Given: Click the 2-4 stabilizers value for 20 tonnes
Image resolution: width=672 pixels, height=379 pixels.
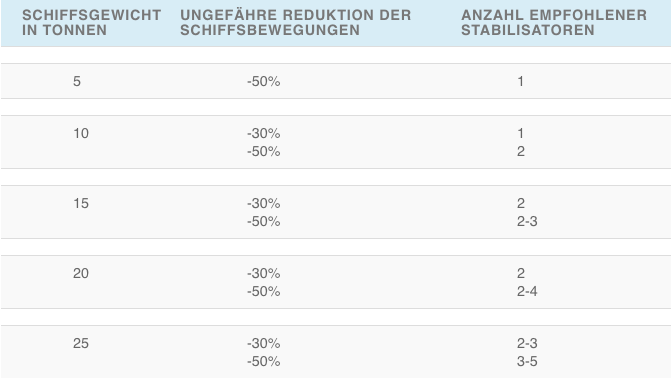Looking at the screenshot, I should pyautogui.click(x=527, y=291).
